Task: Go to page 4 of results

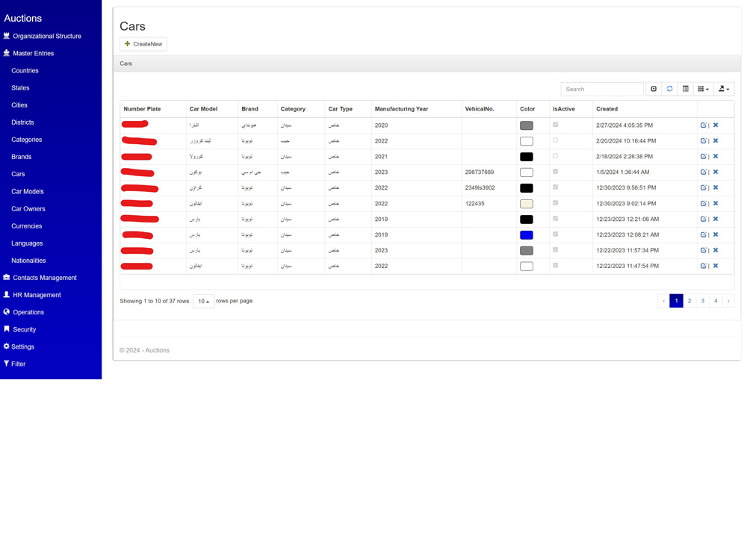Action: point(716,301)
